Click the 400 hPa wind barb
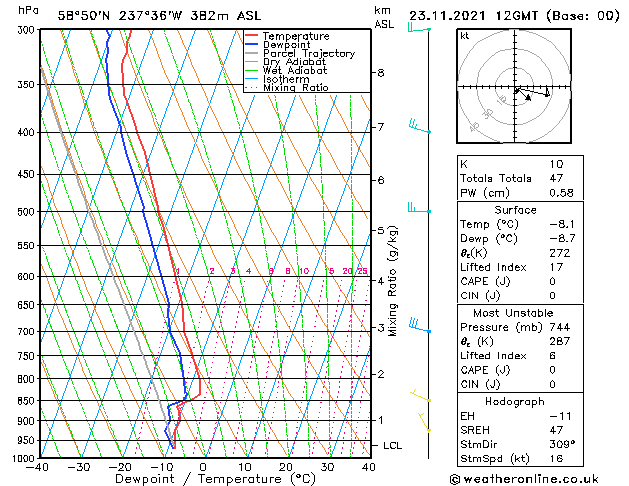Screen dimensions: 629x486 pyautogui.click(x=420, y=126)
